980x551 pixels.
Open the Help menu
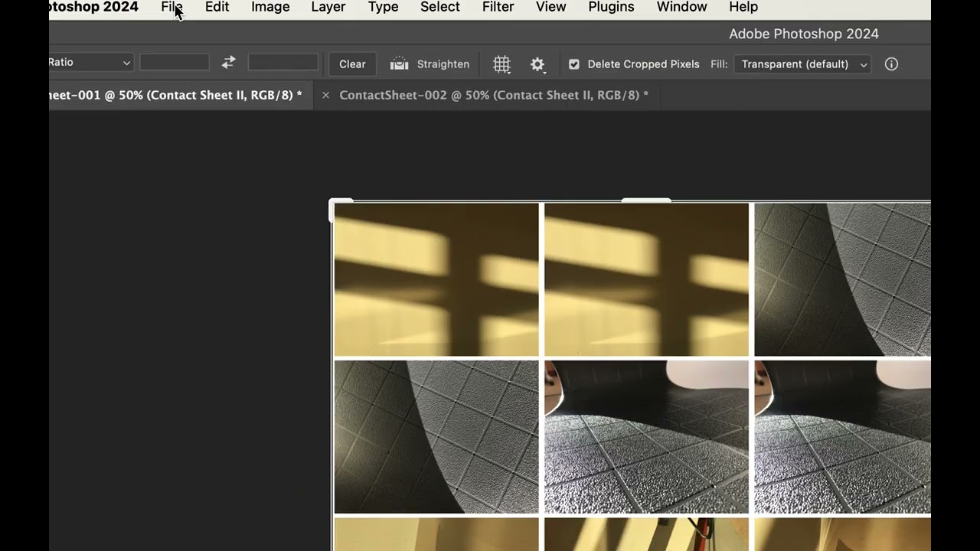pyautogui.click(x=743, y=7)
